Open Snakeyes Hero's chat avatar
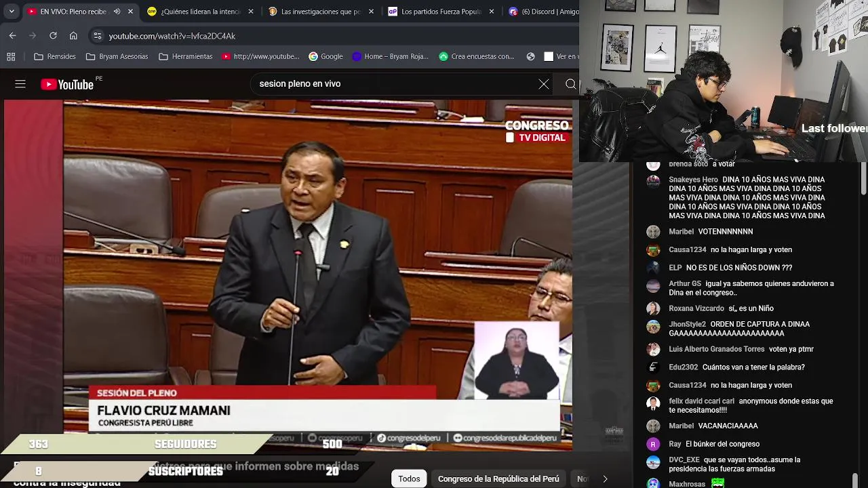This screenshot has width=868, height=488. 653,182
